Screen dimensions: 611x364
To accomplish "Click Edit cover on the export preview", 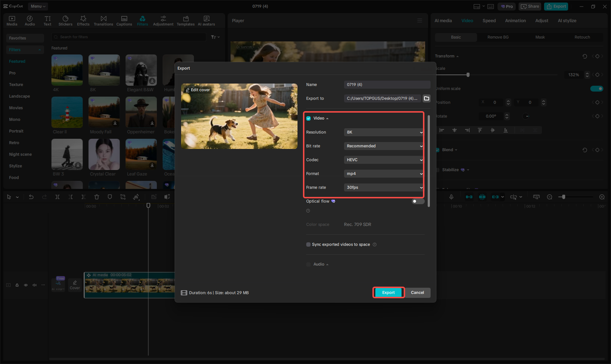I will (197, 90).
